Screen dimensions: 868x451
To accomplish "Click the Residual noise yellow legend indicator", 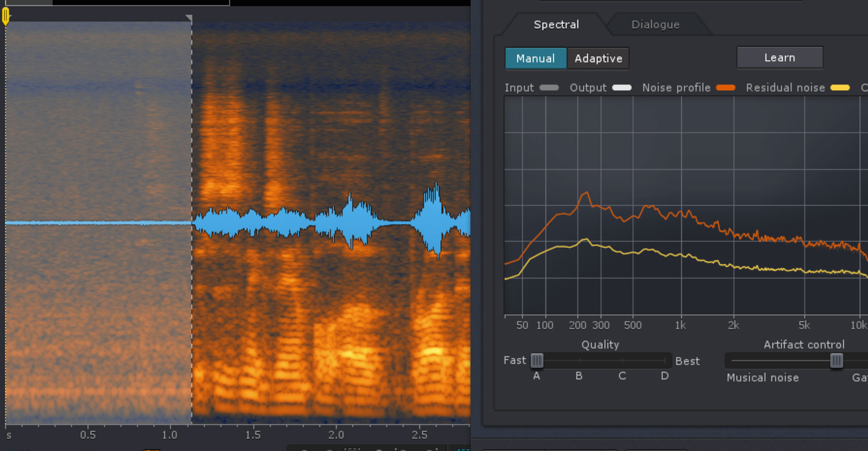I will (840, 87).
